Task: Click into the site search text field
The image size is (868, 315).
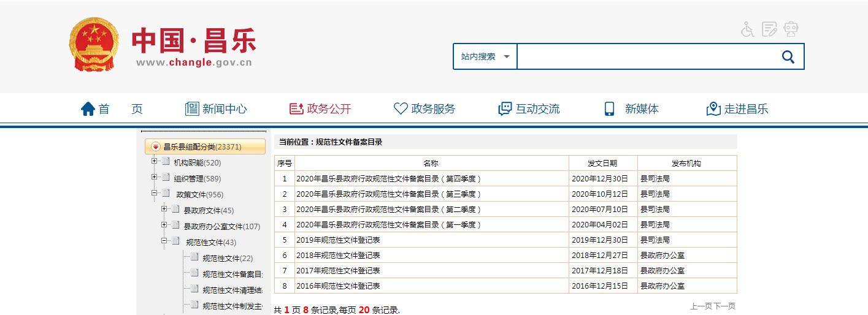Action: (x=644, y=57)
